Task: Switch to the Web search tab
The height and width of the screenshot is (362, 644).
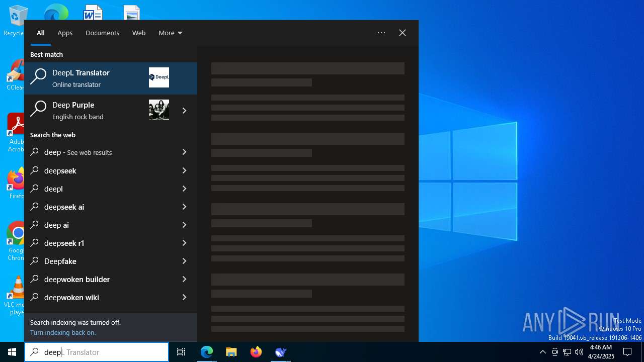Action: 139,33
